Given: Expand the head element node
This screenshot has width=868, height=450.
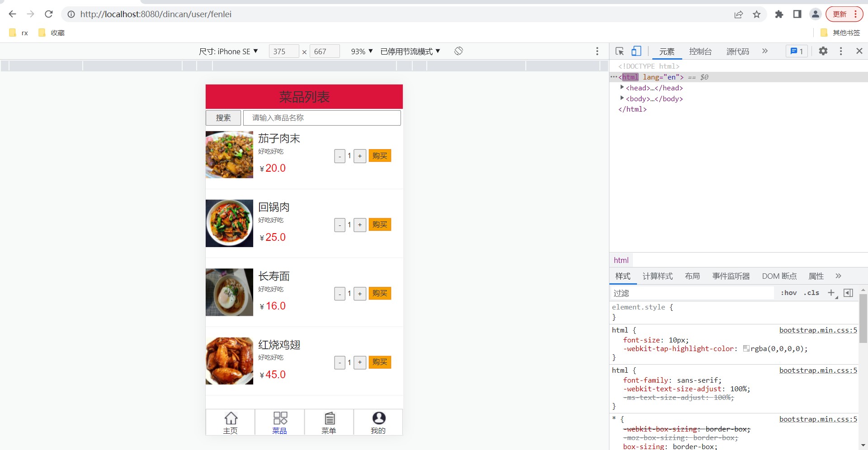Looking at the screenshot, I should (x=622, y=87).
